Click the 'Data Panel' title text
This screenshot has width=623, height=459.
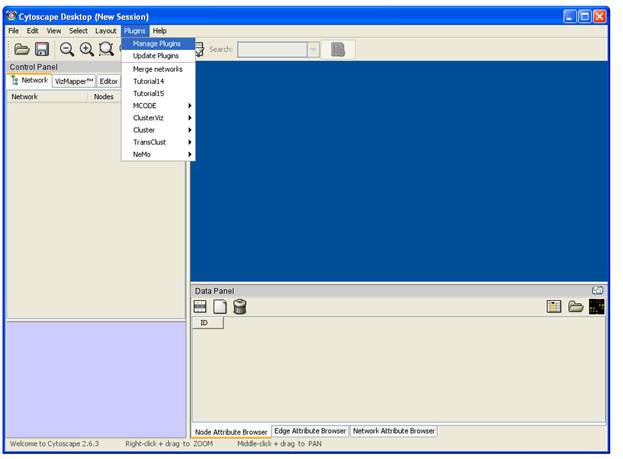click(214, 291)
